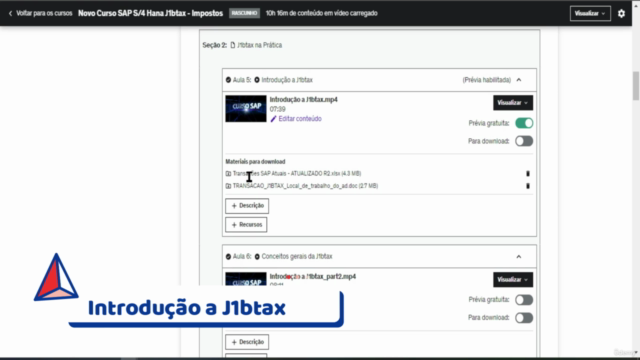The image size is (640, 360).
Task: Select the Aula 6 title Conceitos gerais da J1btax
Action: tap(297, 256)
